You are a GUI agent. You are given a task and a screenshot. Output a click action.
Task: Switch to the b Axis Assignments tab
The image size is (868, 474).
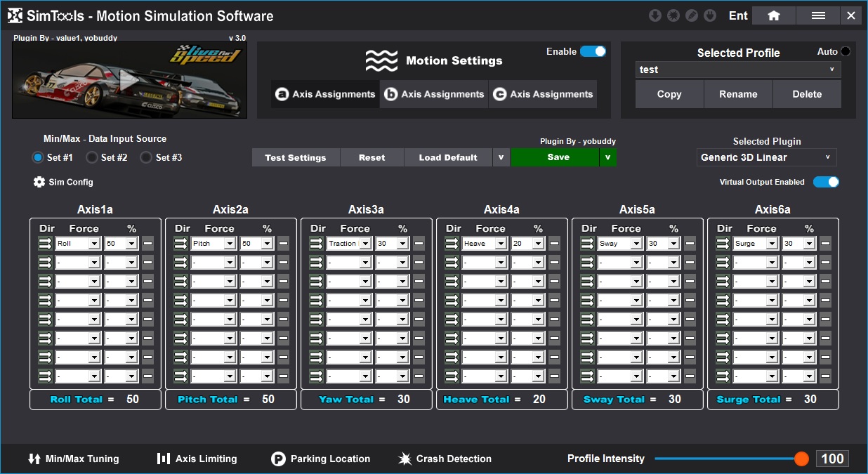point(434,94)
